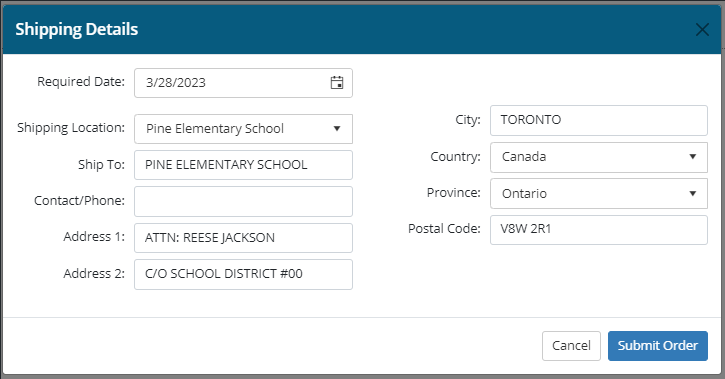Viewport: 725px width, 379px height.
Task: Click the Postal Code field with V8W 2R1
Action: tap(599, 229)
